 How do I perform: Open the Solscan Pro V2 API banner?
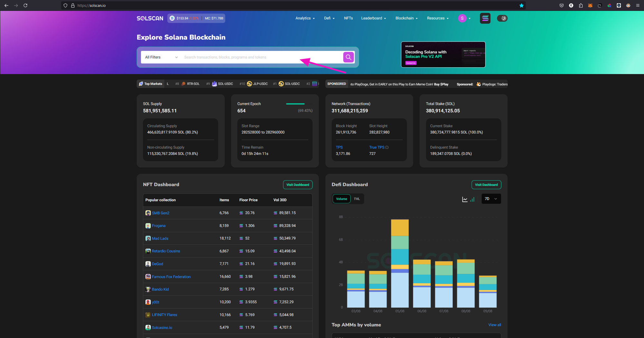[443, 54]
